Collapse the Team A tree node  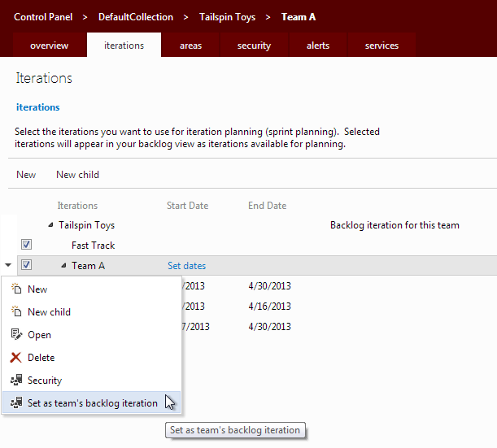(x=63, y=266)
